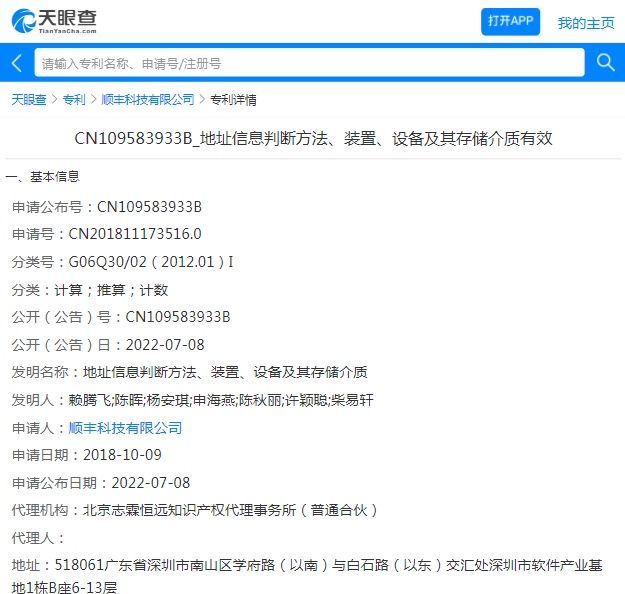Focus the patent name search field
This screenshot has width=625, height=594.
(309, 63)
